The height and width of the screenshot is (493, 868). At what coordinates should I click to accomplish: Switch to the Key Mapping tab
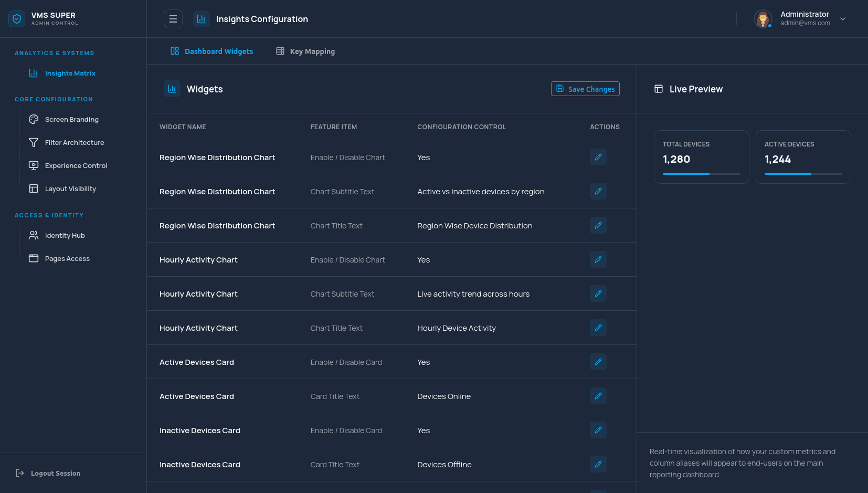tap(305, 51)
